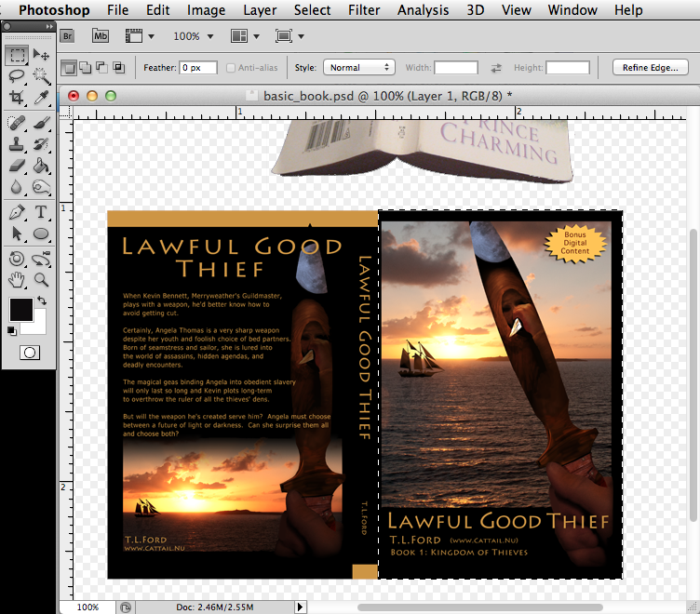Click the Height input field
700x614 pixels.
coord(568,68)
